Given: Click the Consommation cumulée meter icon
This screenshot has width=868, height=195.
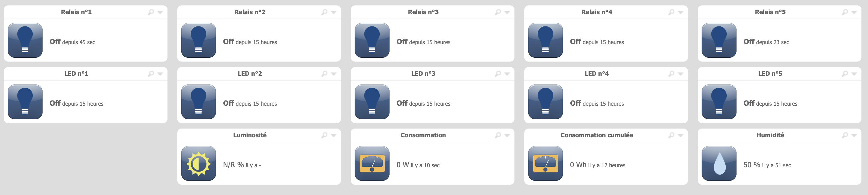Looking at the screenshot, I should (x=546, y=163).
